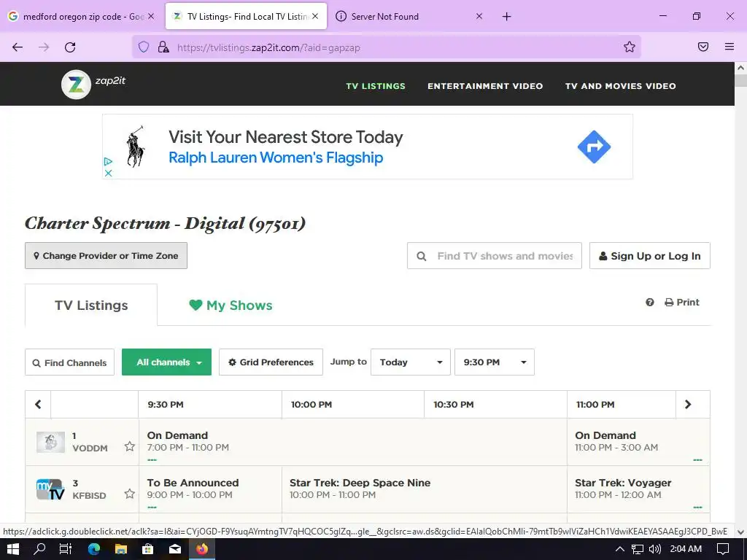This screenshot has height=560, width=747.
Task: Click the volume speaker tray icon
Action: [655, 549]
